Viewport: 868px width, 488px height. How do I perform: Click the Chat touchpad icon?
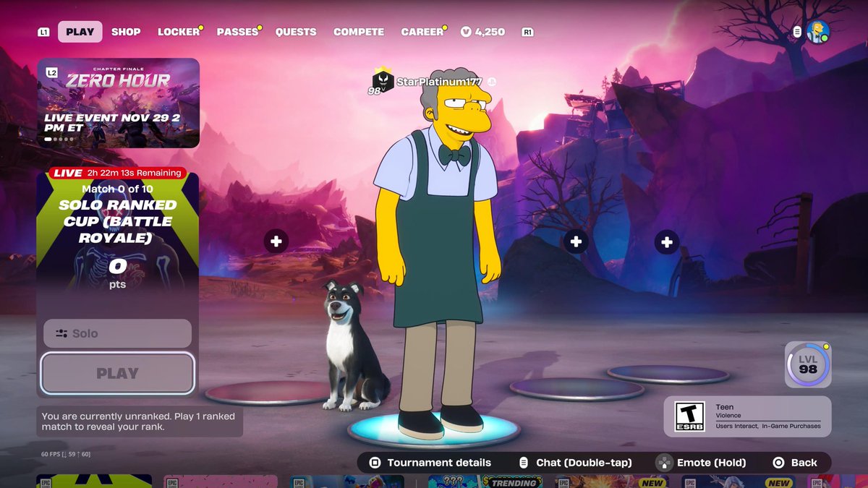(524, 463)
